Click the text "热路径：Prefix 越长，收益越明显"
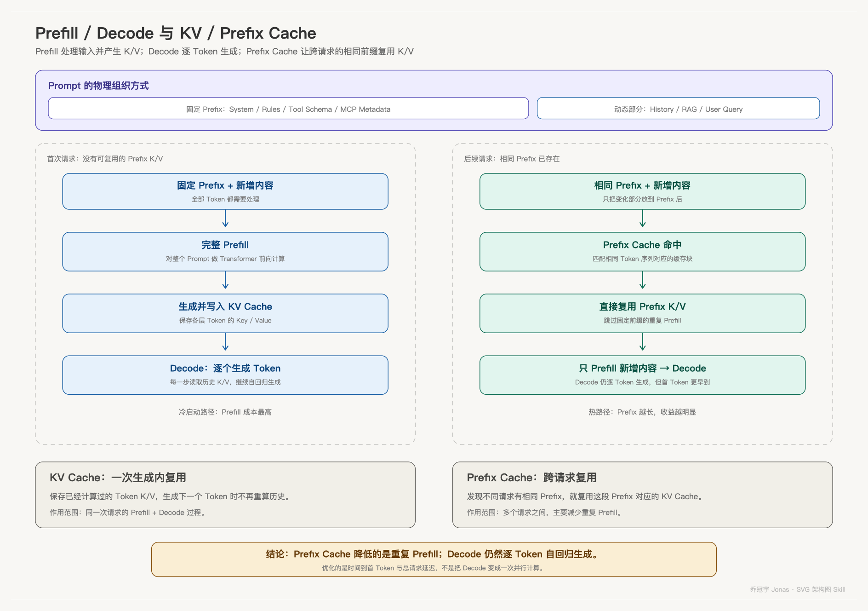868x611 pixels. 642,412
